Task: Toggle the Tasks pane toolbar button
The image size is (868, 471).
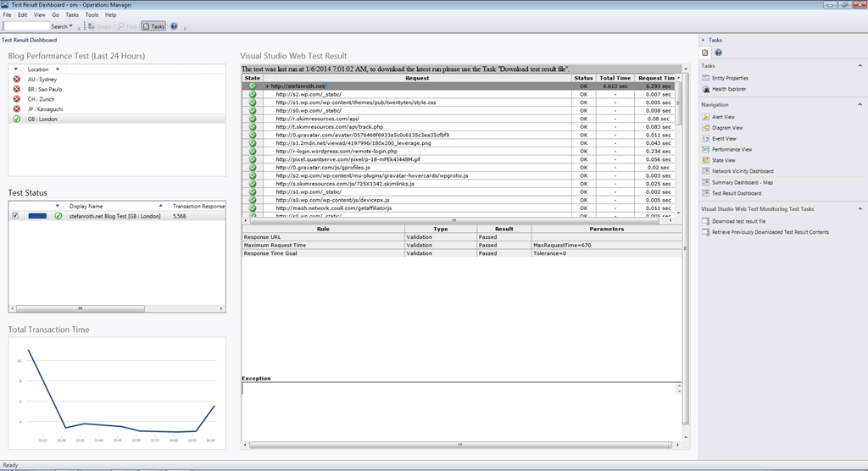Action: point(153,26)
